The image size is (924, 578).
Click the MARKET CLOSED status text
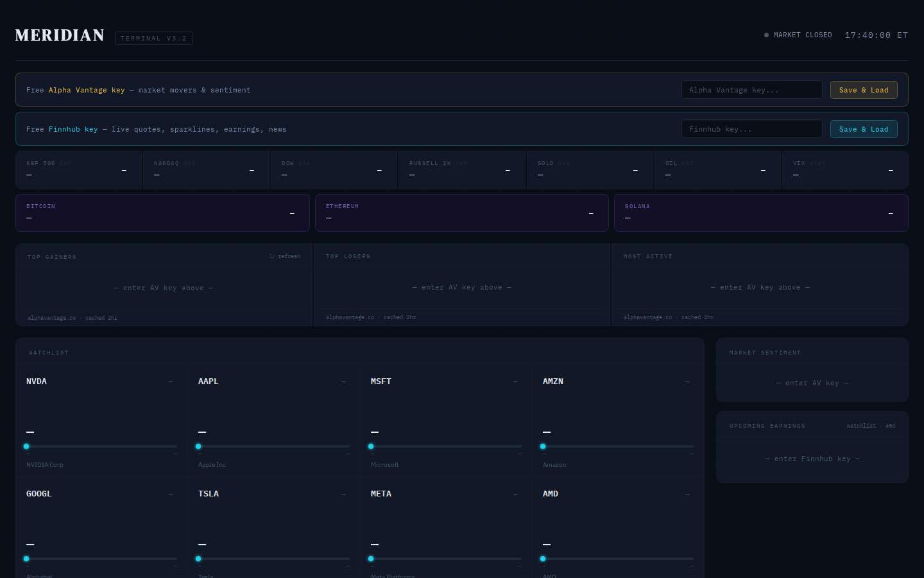(803, 35)
